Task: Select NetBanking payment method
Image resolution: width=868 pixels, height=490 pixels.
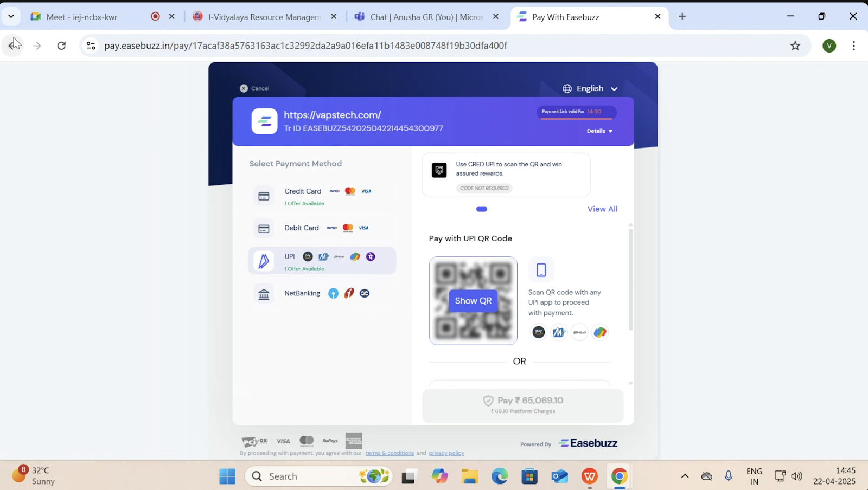Action: coord(322,294)
